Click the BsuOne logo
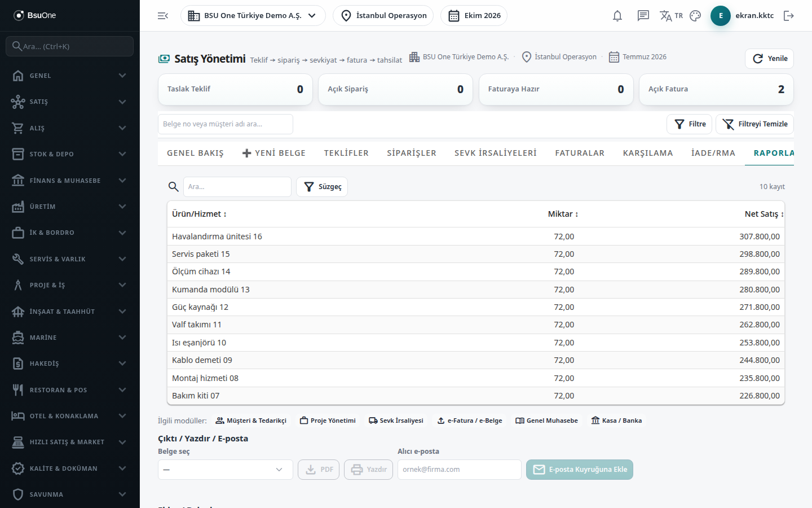 35,15
